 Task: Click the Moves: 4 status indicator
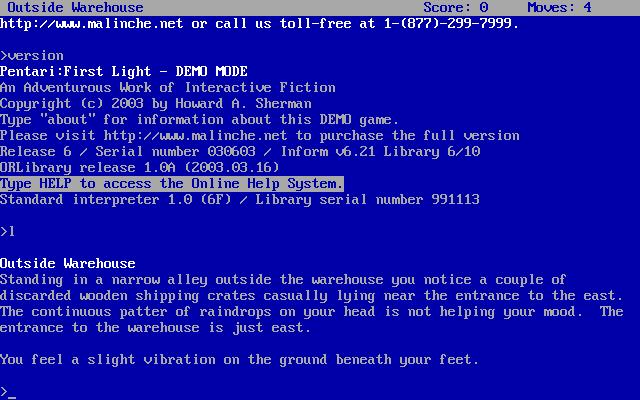point(559,7)
